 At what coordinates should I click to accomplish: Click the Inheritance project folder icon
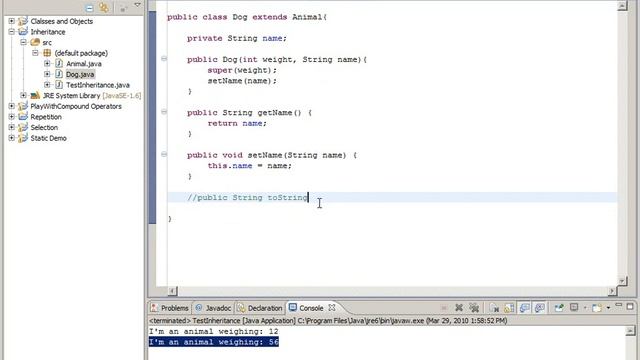point(23,32)
